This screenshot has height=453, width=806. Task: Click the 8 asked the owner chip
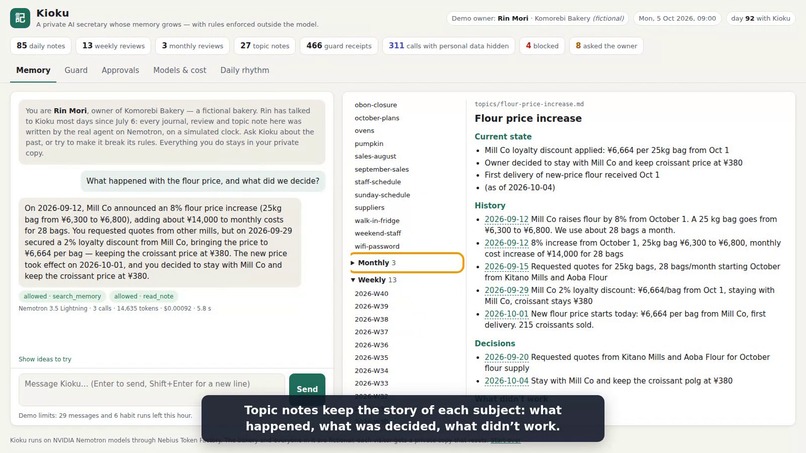tap(606, 46)
